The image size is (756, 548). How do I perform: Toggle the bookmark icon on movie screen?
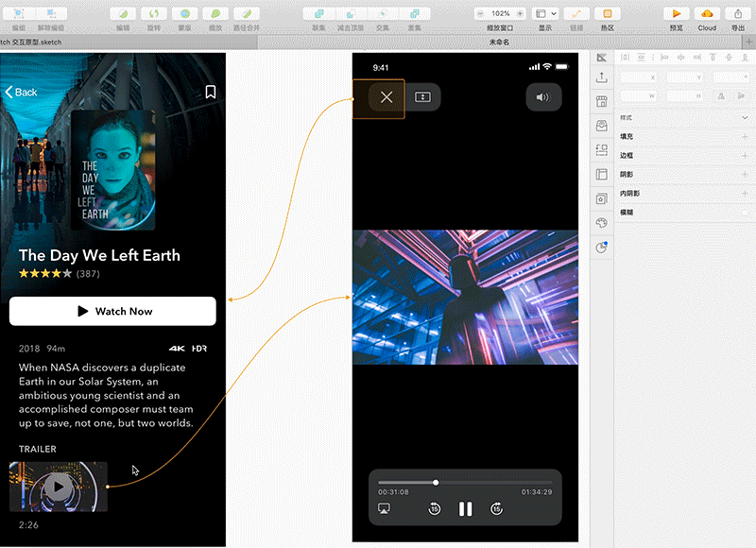tap(211, 92)
